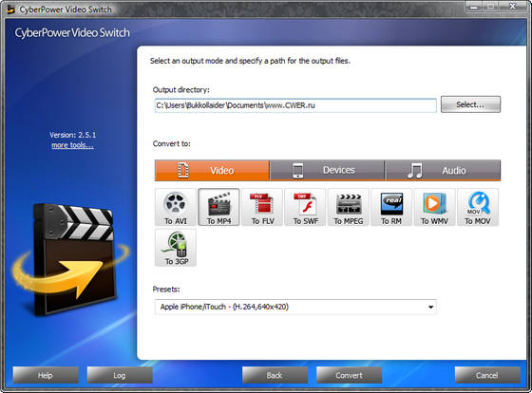Start conversion with the Convert button
Viewport: 532px width, 393px height.
coord(350,375)
